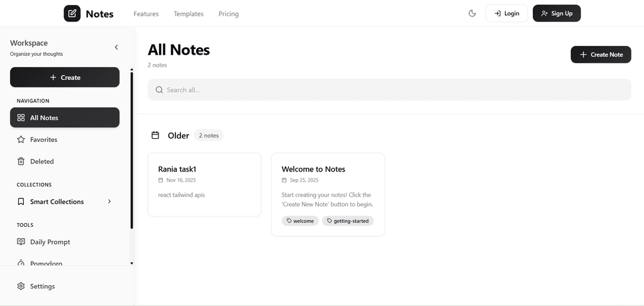The image size is (644, 306).
Task: Open the Features menu item
Action: point(146,14)
